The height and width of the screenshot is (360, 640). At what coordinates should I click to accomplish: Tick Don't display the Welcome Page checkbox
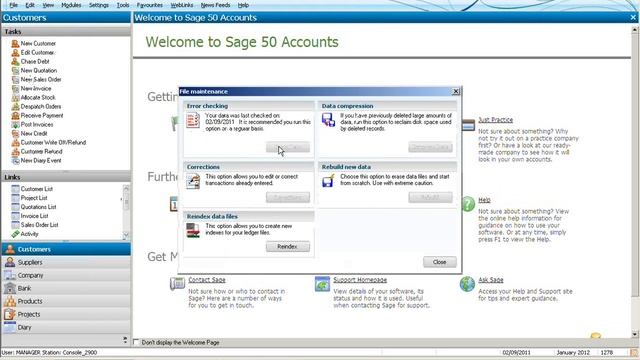[x=137, y=342]
